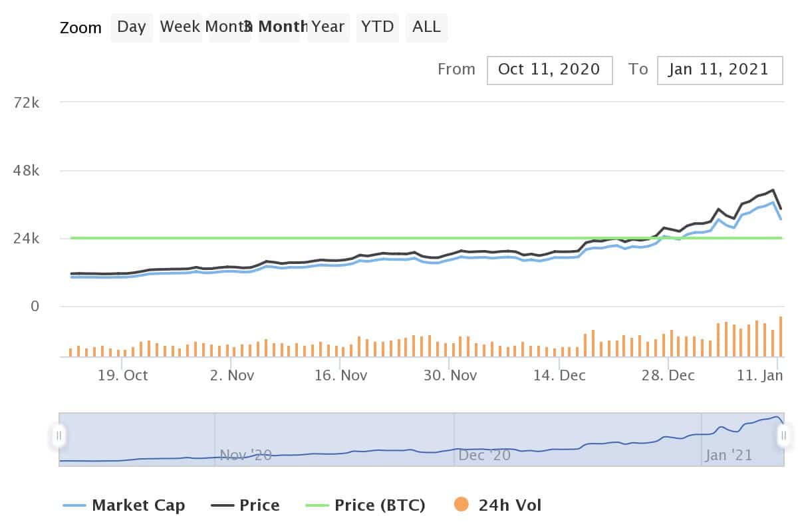Click the right navigator range handle
Viewport: 798px width, 532px height.
[783, 436]
